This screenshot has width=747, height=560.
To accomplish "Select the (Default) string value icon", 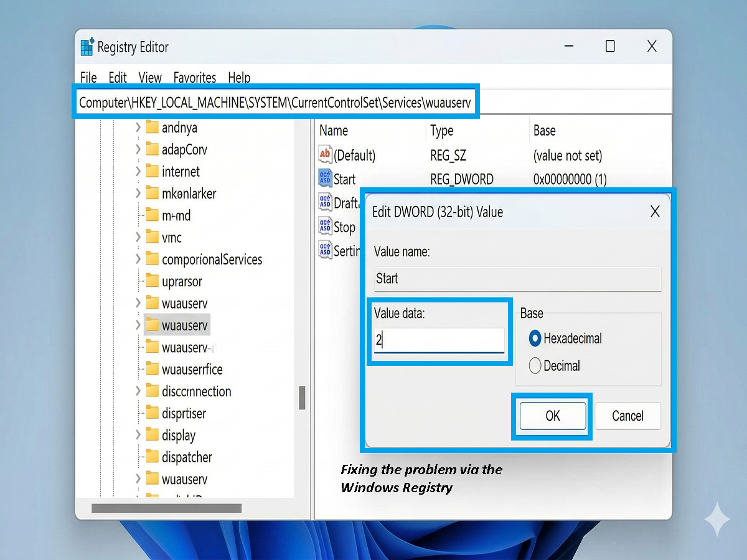I will tap(325, 154).
